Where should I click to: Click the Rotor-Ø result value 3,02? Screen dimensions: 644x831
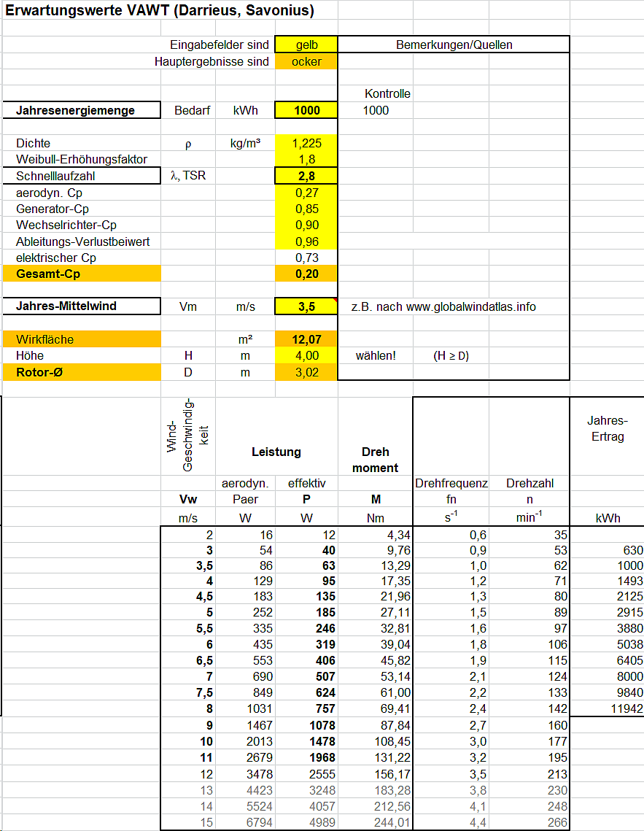[x=306, y=372]
